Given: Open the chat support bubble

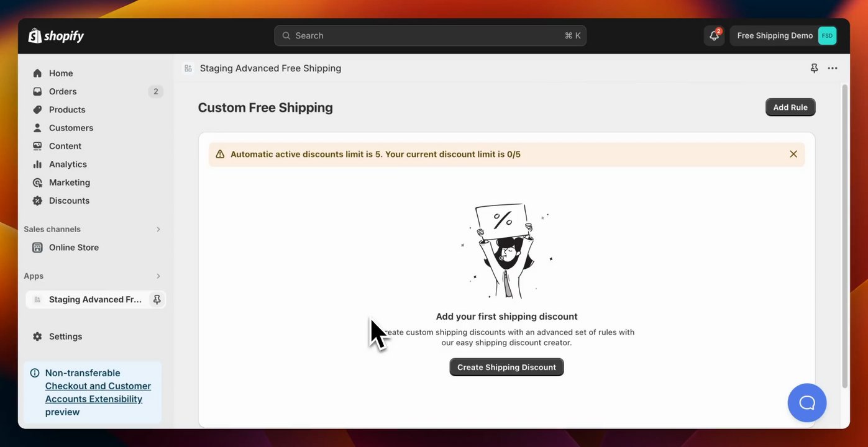Looking at the screenshot, I should [807, 403].
